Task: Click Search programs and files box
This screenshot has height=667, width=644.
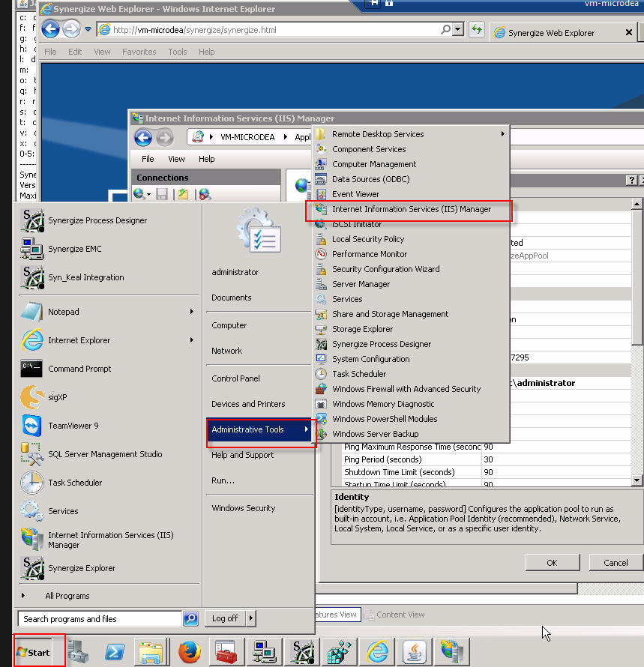Action: 100,618
